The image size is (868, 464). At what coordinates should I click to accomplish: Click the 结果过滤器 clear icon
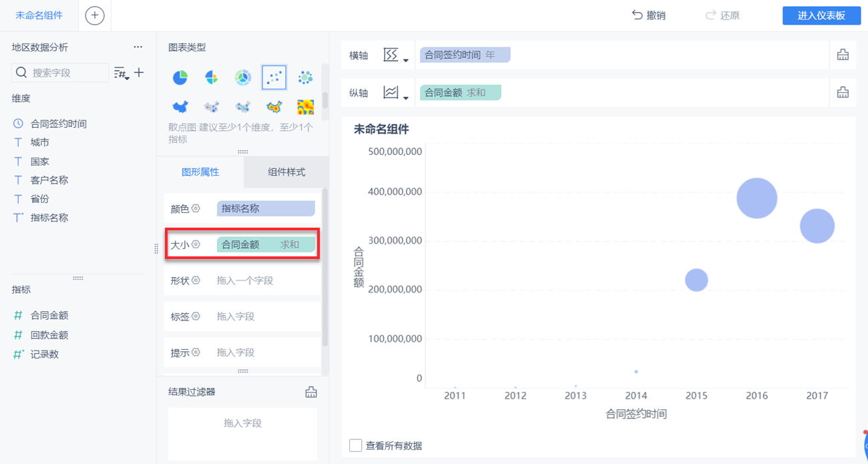pos(310,392)
